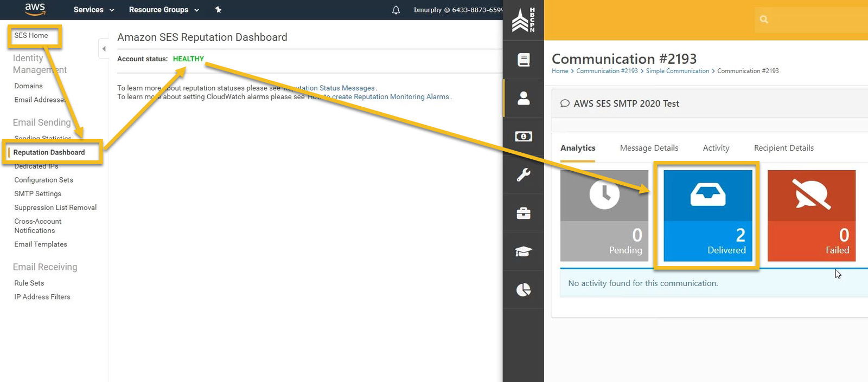Screen dimensions: 868x382
Task: Open Email Addresses in the sidebar
Action: (40, 100)
